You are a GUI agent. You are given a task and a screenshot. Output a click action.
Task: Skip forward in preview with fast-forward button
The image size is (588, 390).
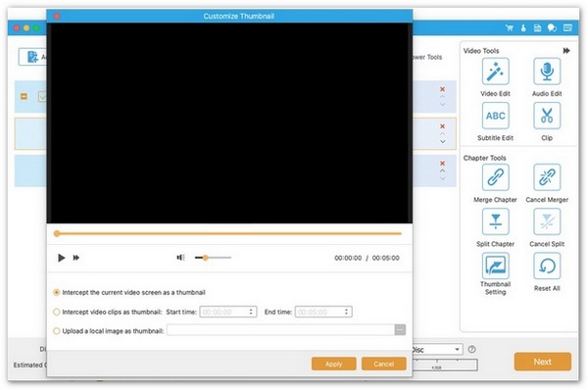76,258
